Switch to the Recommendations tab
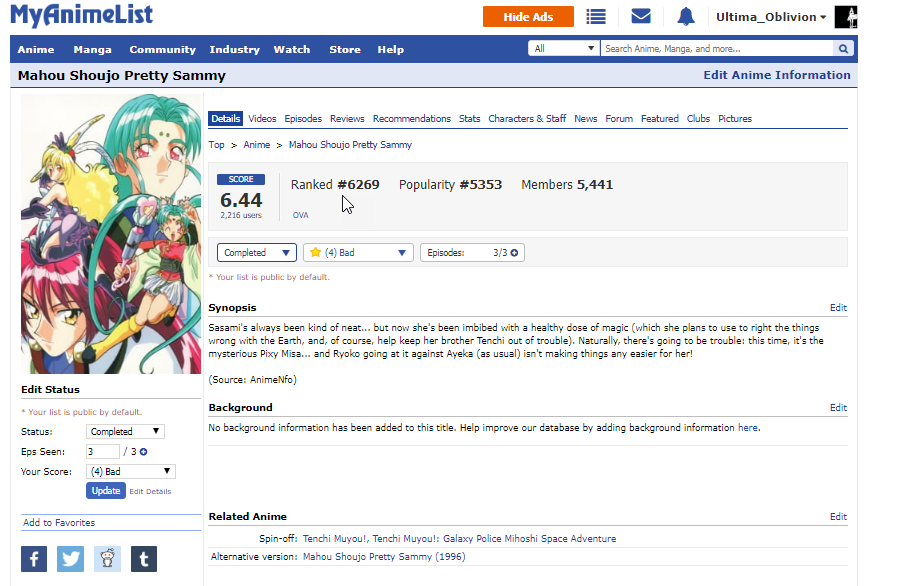Screen dimensions: 899x586 [412, 119]
